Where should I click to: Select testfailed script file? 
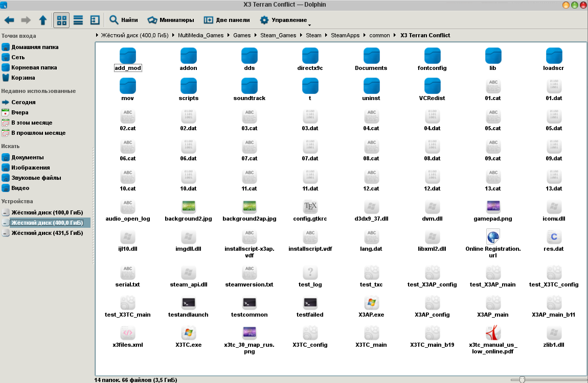pyautogui.click(x=310, y=306)
